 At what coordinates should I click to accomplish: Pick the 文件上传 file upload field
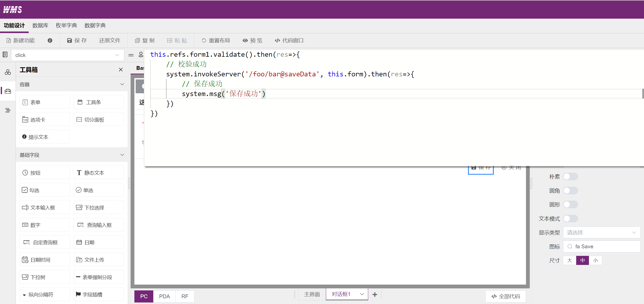click(x=99, y=260)
